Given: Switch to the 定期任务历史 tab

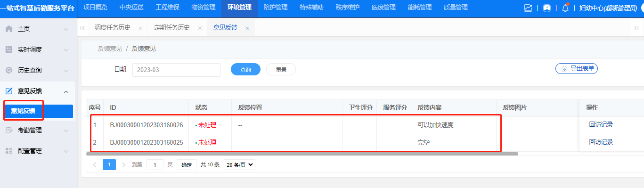Looking at the screenshot, I should click(x=172, y=28).
